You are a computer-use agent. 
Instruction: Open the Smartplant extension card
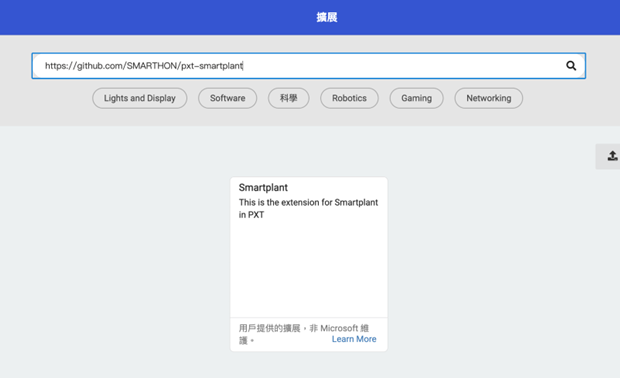coord(309,264)
